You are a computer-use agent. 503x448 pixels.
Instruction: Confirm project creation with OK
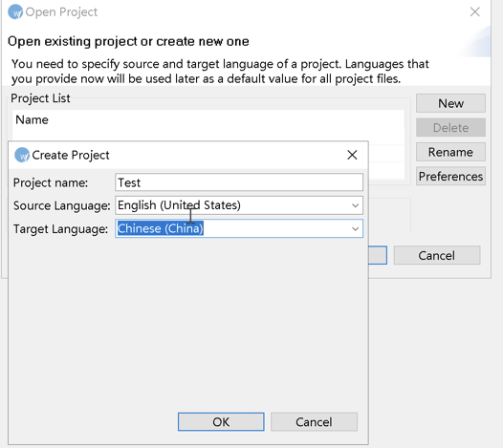pyautogui.click(x=221, y=421)
